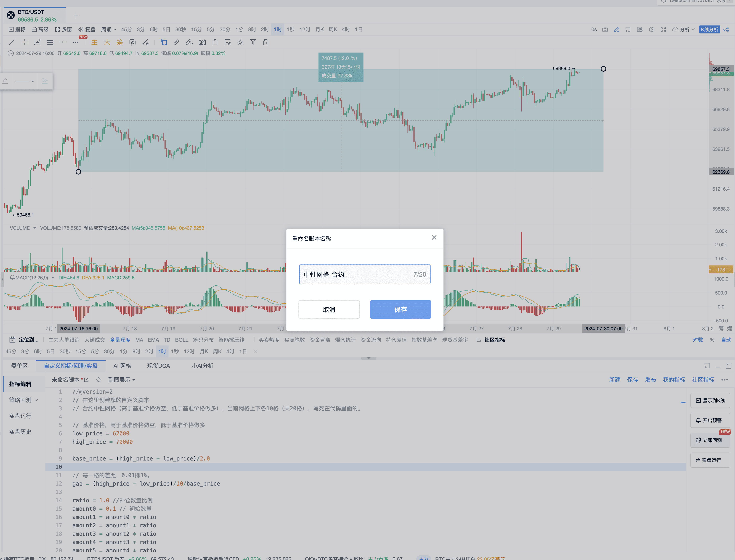Add a new chart tab with plus

tap(76, 15)
